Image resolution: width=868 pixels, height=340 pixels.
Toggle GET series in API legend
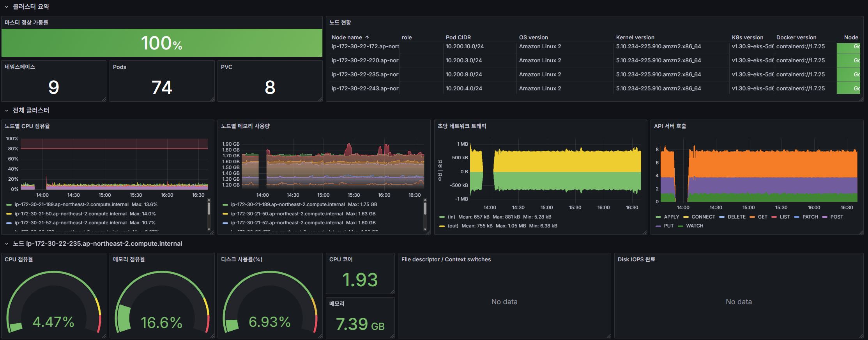coord(763,217)
